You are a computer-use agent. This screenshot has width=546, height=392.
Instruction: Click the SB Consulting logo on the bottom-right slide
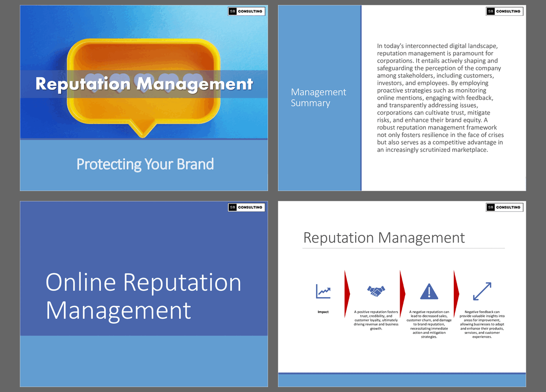pyautogui.click(x=504, y=207)
